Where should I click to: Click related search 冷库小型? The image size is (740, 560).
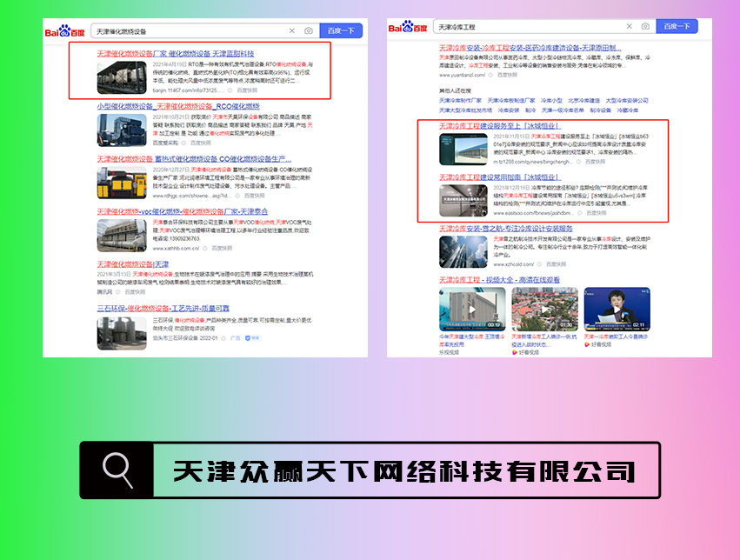551,101
